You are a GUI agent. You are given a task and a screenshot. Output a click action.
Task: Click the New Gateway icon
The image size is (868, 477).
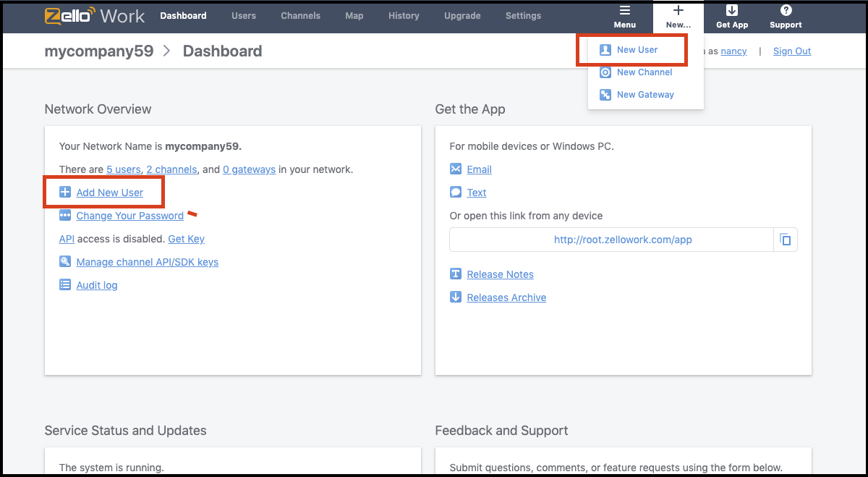click(605, 94)
